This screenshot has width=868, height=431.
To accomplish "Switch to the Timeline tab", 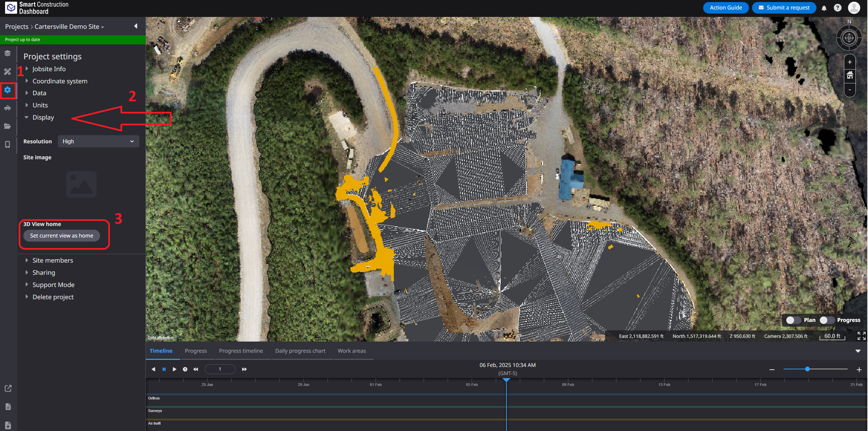I will [161, 351].
